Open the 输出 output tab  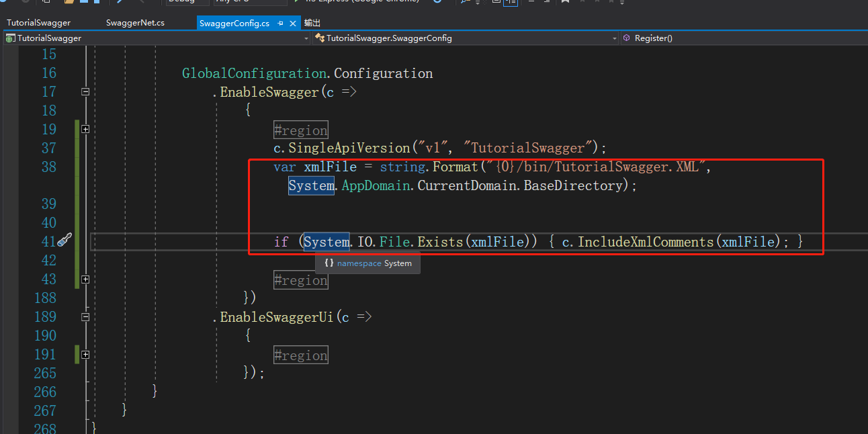point(311,22)
